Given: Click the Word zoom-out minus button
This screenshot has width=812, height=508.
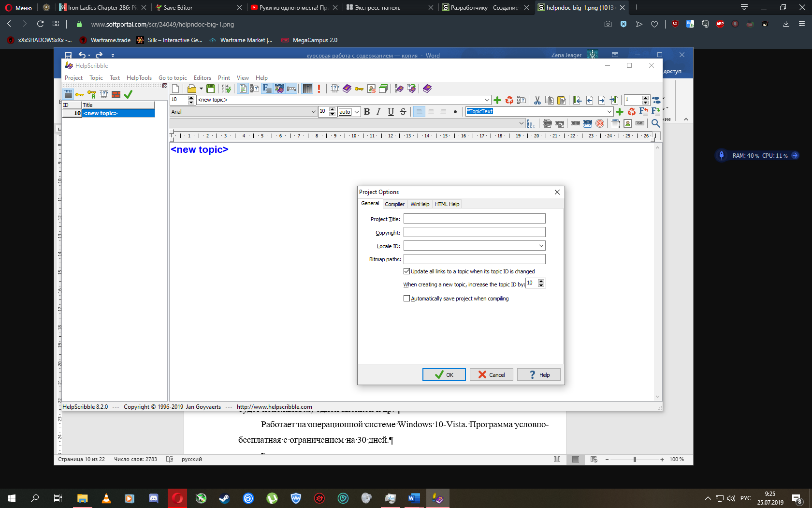Looking at the screenshot, I should coord(607,459).
